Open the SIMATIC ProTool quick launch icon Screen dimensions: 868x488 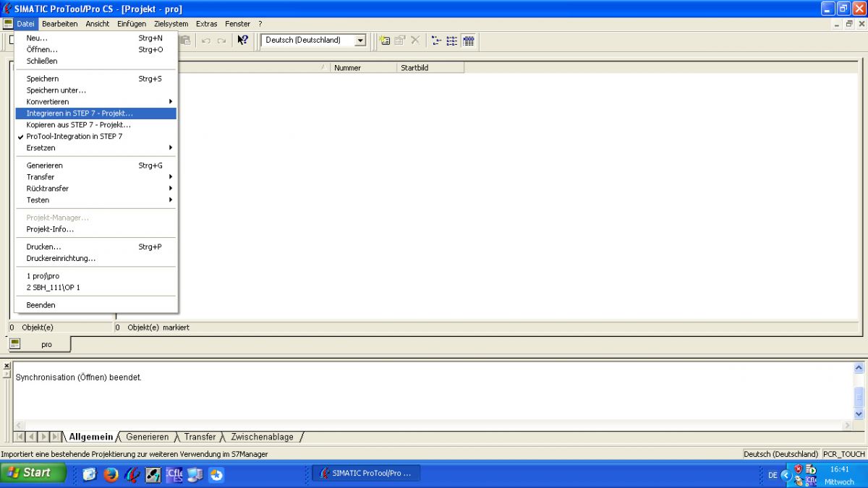point(132,474)
